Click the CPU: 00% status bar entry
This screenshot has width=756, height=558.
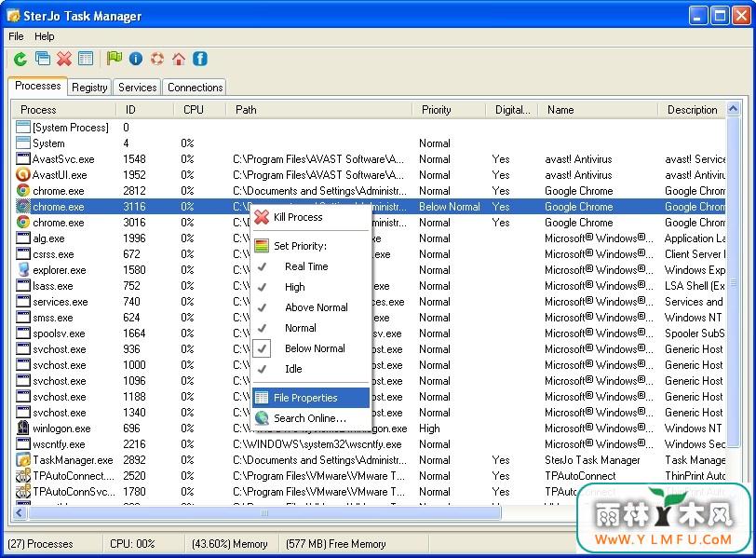click(x=132, y=544)
